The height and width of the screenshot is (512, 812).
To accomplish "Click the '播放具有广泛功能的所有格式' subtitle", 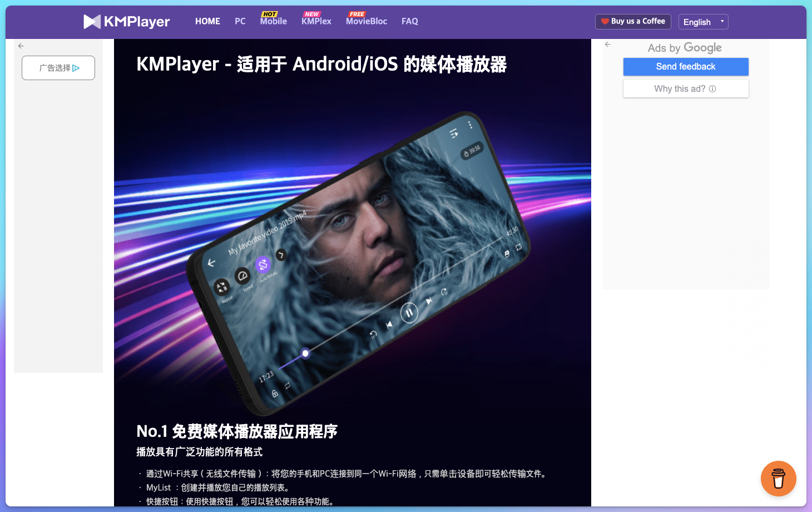I will click(x=199, y=452).
